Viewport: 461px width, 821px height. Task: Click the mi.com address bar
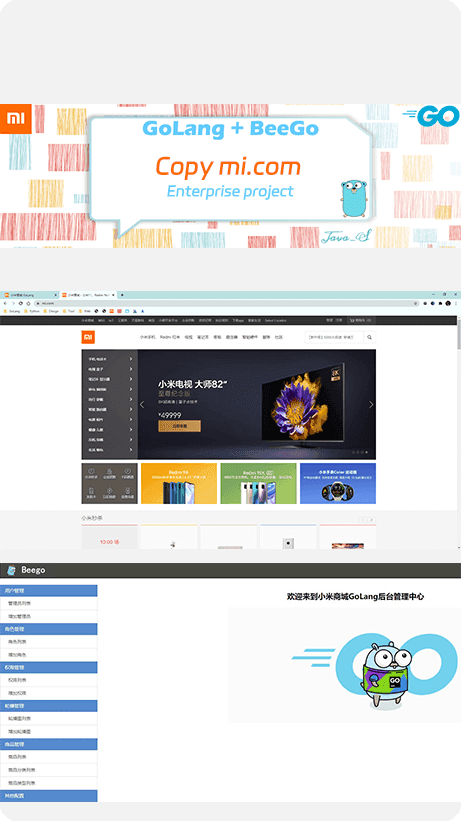pos(225,303)
